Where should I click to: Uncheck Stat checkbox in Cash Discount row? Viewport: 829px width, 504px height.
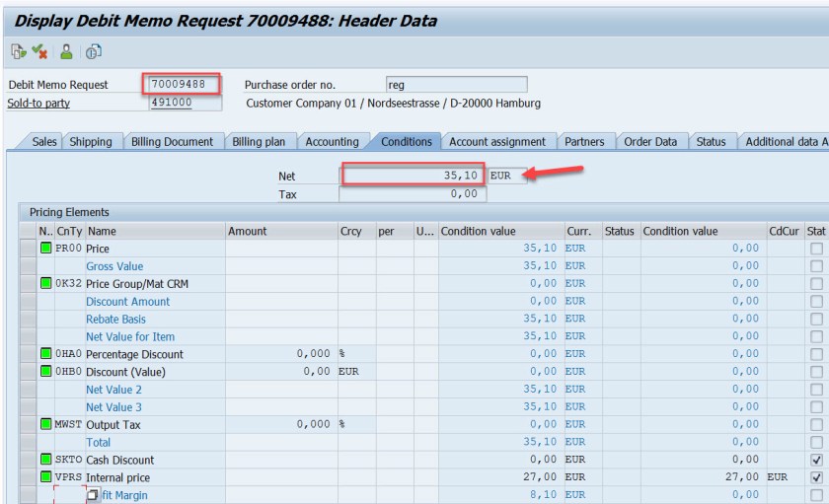click(x=816, y=460)
